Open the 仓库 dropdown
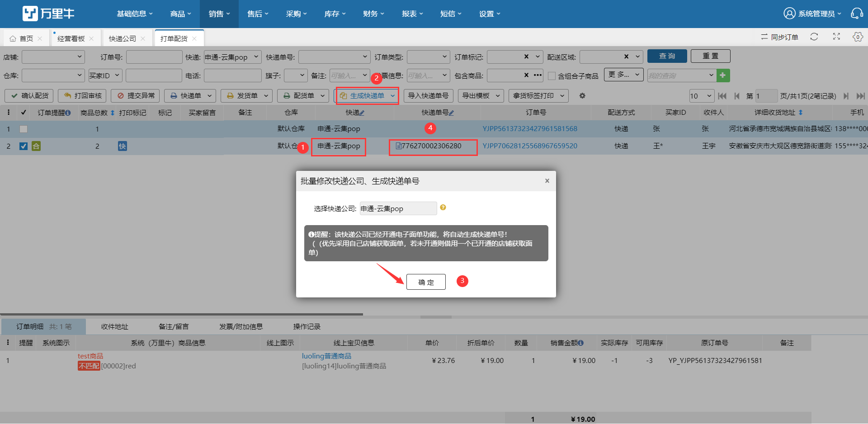Viewport: 868px width, 424px height. pos(53,75)
